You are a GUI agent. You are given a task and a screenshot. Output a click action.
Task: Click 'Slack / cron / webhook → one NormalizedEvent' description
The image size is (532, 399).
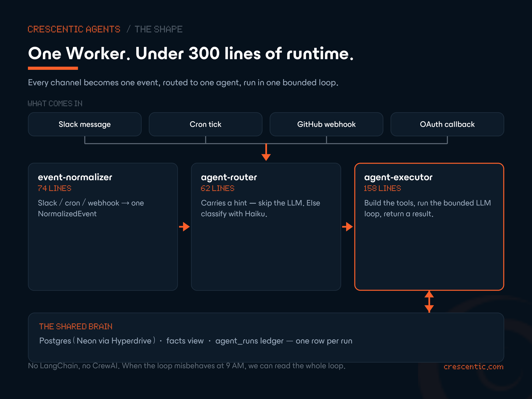[x=91, y=208]
